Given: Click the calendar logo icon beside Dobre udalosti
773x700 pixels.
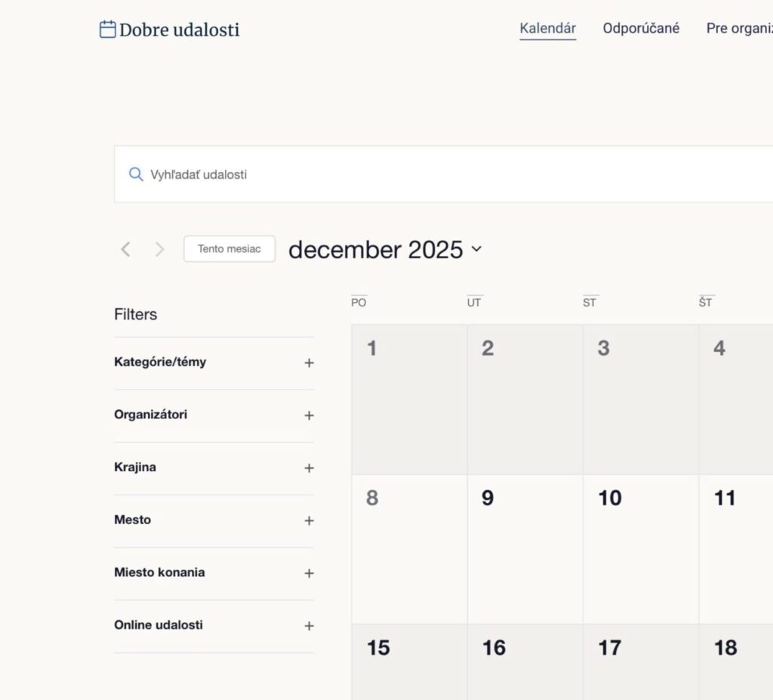Looking at the screenshot, I should [x=107, y=29].
